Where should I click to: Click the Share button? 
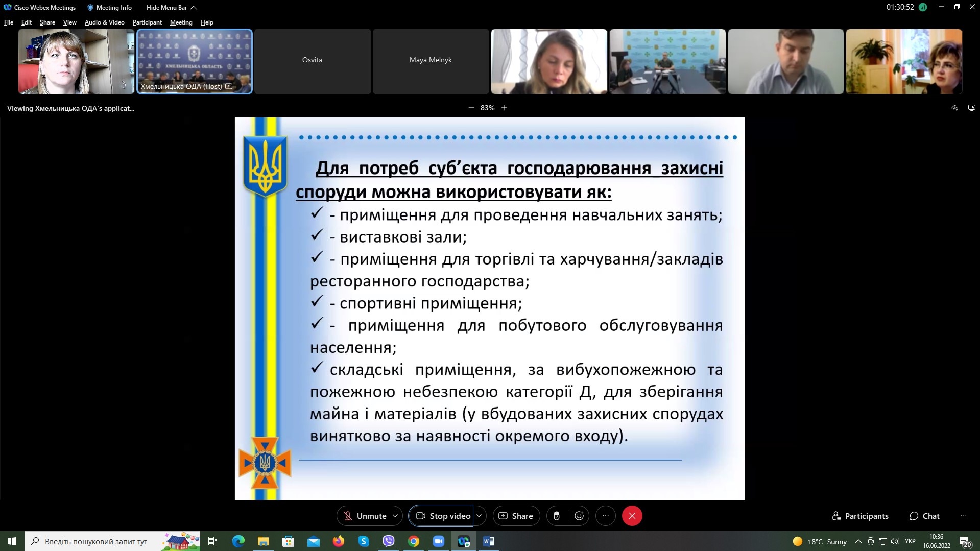[516, 516]
